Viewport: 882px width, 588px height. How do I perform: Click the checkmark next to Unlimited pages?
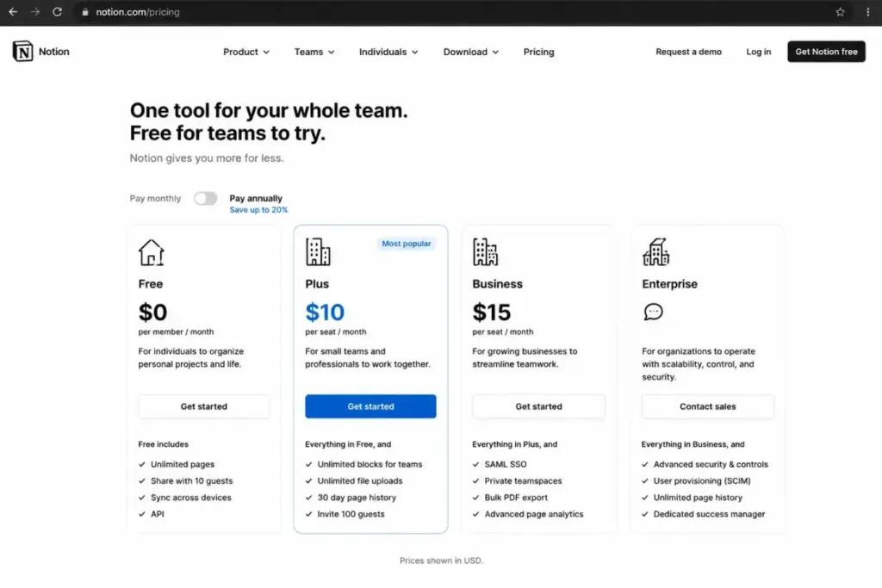click(142, 464)
